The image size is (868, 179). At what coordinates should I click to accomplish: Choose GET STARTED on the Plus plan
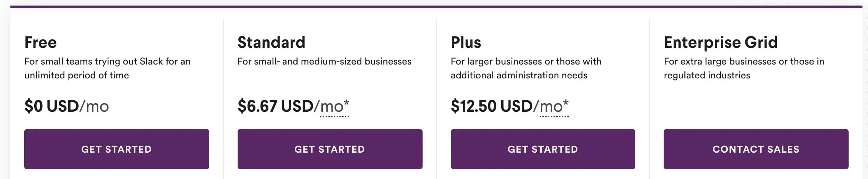tap(543, 149)
